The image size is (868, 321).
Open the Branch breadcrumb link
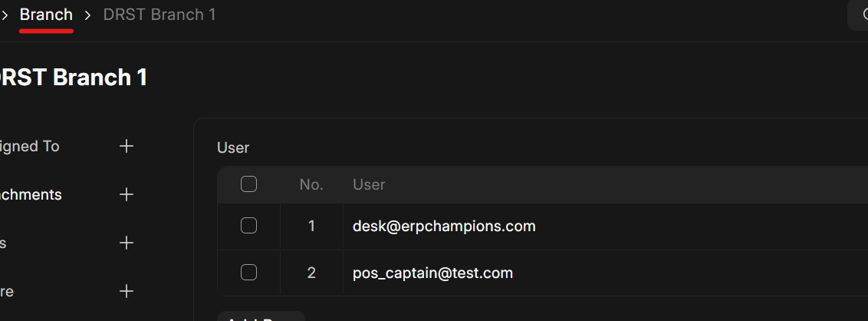tap(46, 15)
